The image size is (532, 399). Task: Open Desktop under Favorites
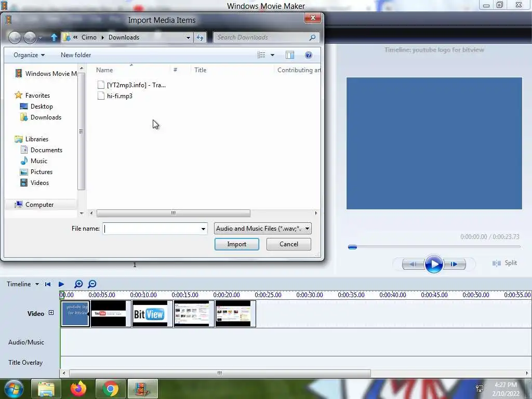pyautogui.click(x=36, y=106)
